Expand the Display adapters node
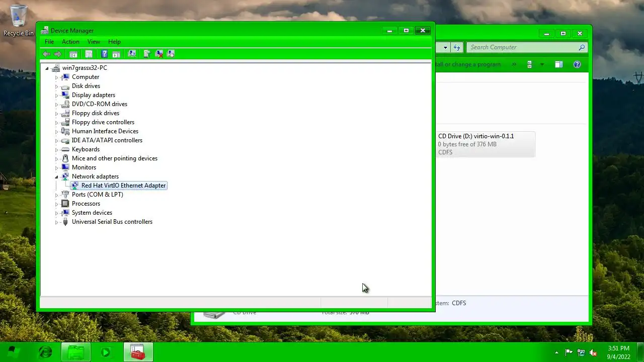Screen dimensions: 644x362 (x=57, y=95)
